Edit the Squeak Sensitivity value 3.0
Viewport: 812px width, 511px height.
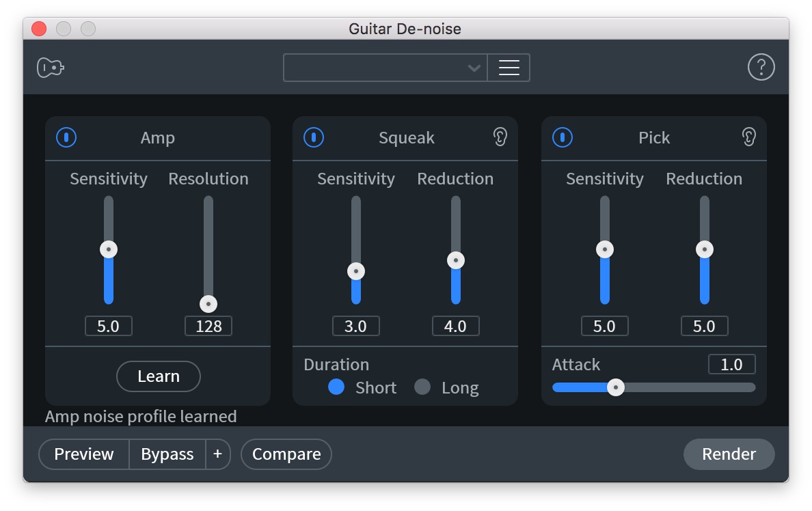pyautogui.click(x=356, y=326)
